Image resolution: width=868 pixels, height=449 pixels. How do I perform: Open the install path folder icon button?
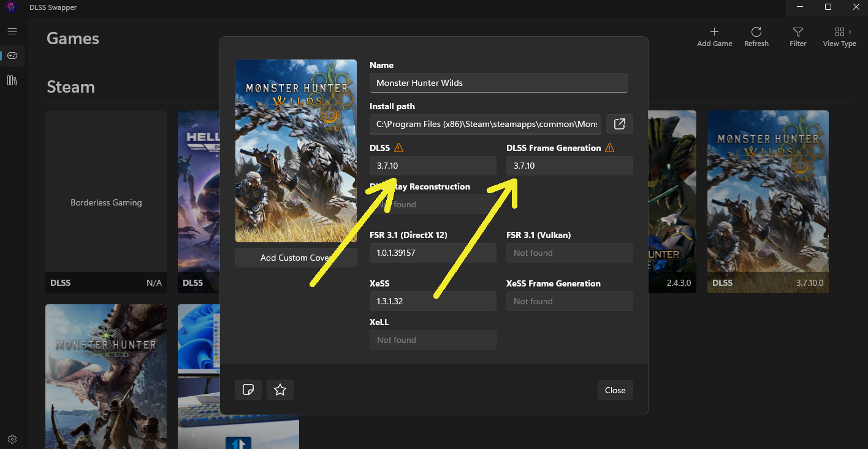pyautogui.click(x=620, y=124)
